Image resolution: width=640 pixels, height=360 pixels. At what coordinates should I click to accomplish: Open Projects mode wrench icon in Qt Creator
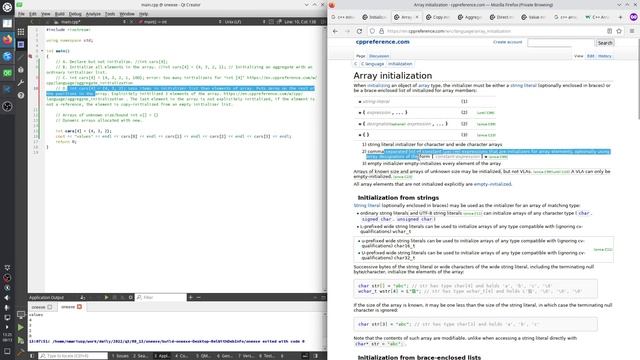click(21, 82)
